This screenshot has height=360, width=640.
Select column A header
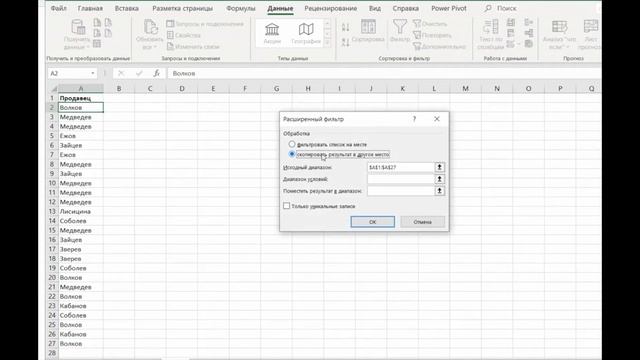81,89
